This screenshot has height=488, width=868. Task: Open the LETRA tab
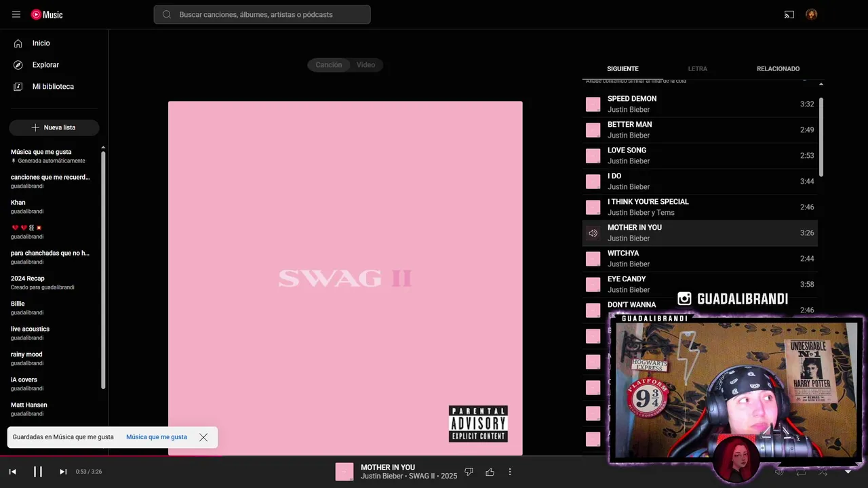point(697,69)
